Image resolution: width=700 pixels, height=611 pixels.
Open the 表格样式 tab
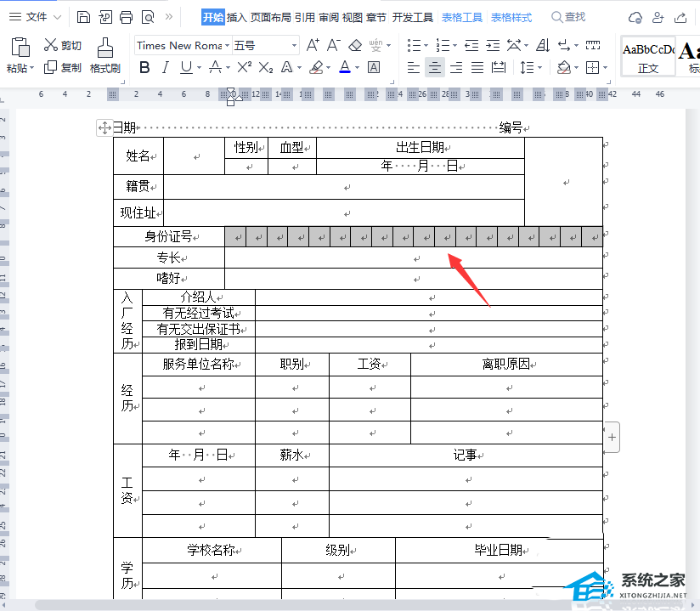click(x=511, y=17)
